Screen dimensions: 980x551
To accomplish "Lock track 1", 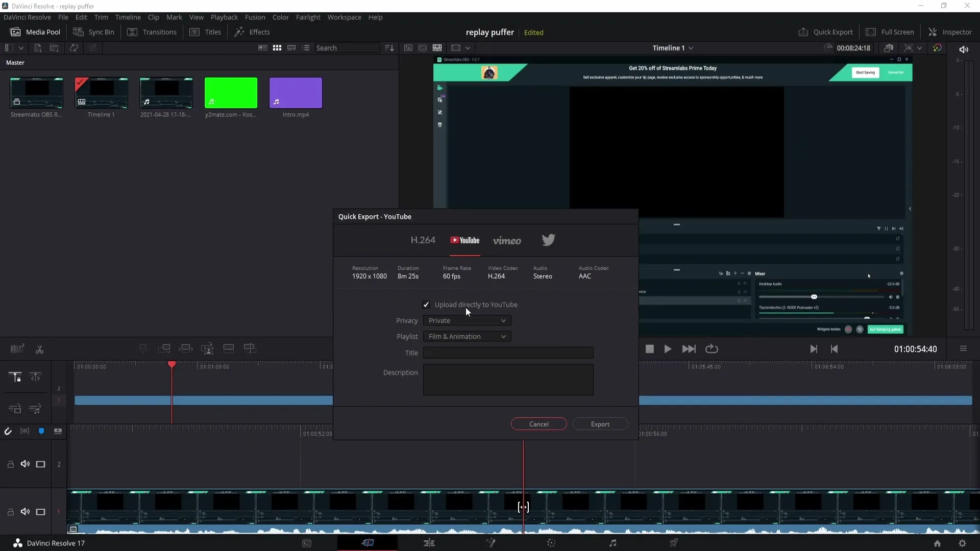I will pyautogui.click(x=10, y=512).
